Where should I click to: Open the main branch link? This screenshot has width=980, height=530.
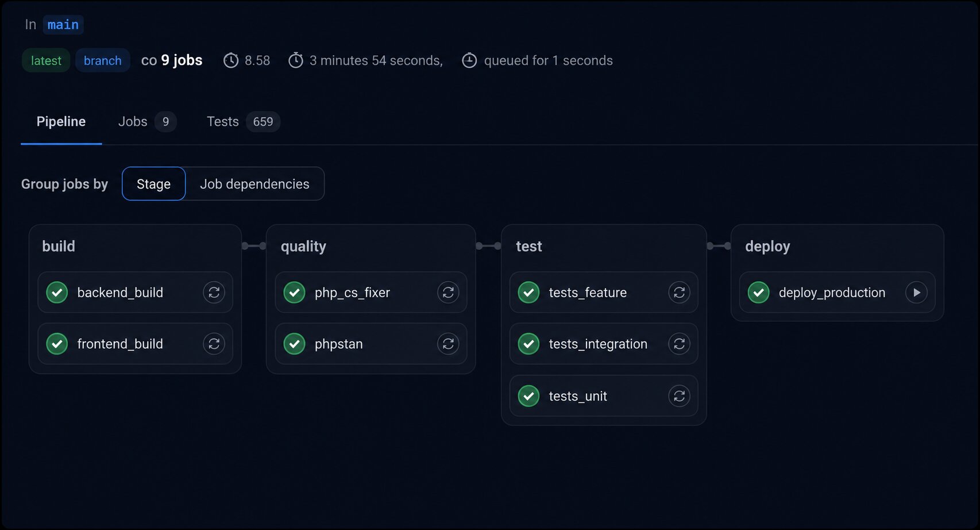[x=63, y=25]
